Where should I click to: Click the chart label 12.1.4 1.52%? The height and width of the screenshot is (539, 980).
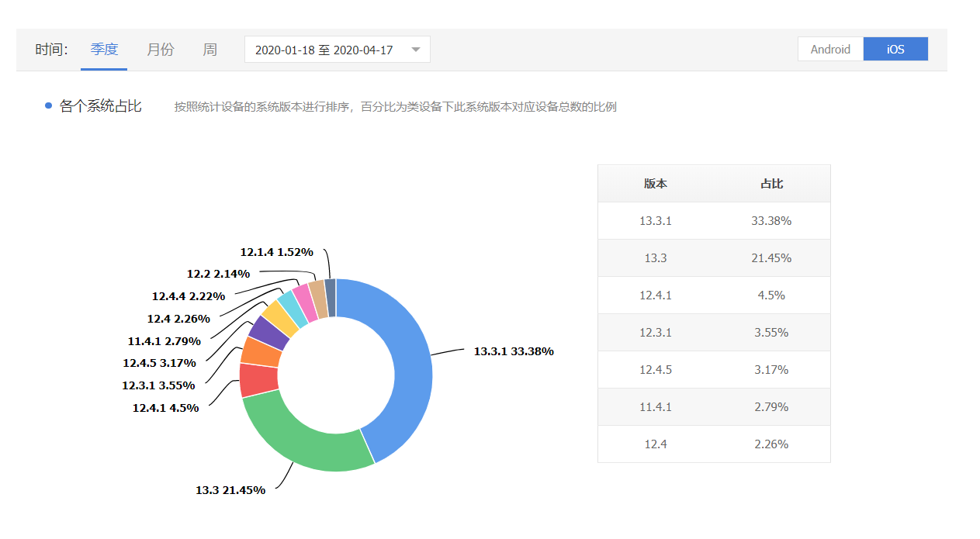pos(276,251)
